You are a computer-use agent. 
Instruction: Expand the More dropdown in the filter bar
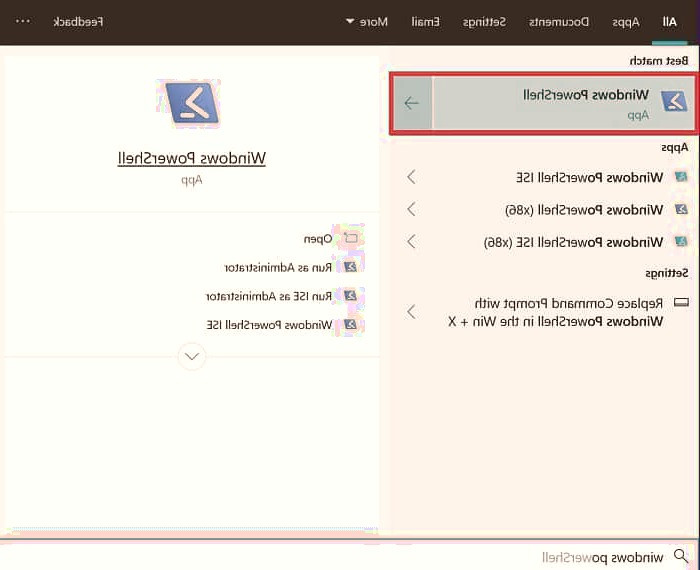[364, 21]
